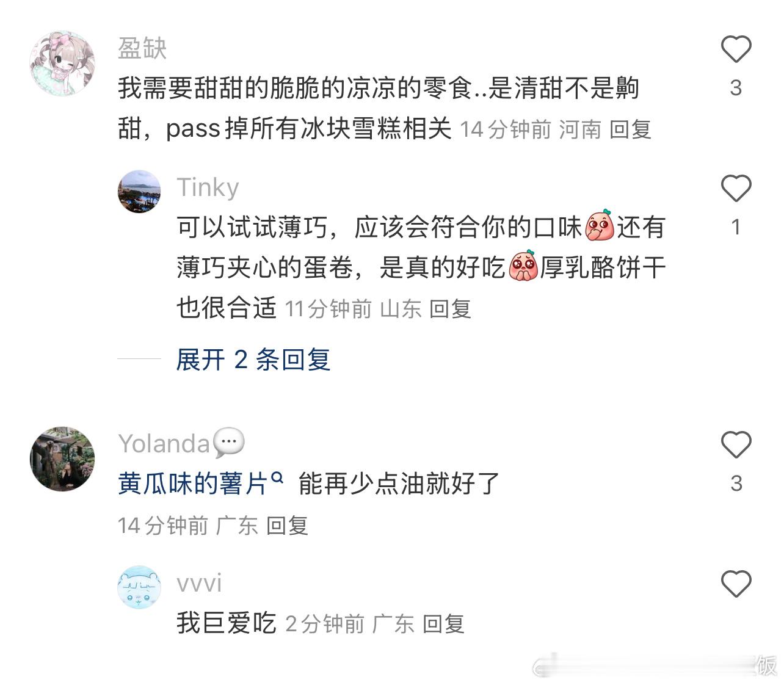Like vvvi's reply with the heart icon
The height and width of the screenshot is (685, 784).
click(x=736, y=584)
